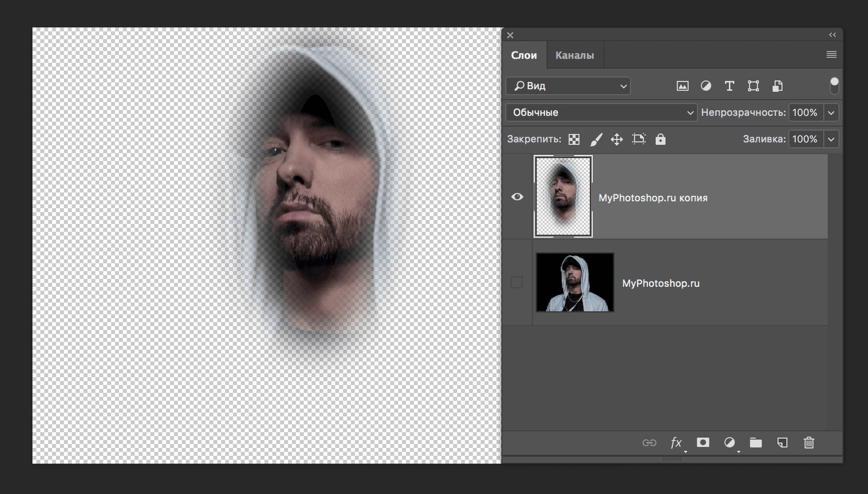Open the layer style fx menu
Screen dimensions: 868x494
tap(676, 442)
